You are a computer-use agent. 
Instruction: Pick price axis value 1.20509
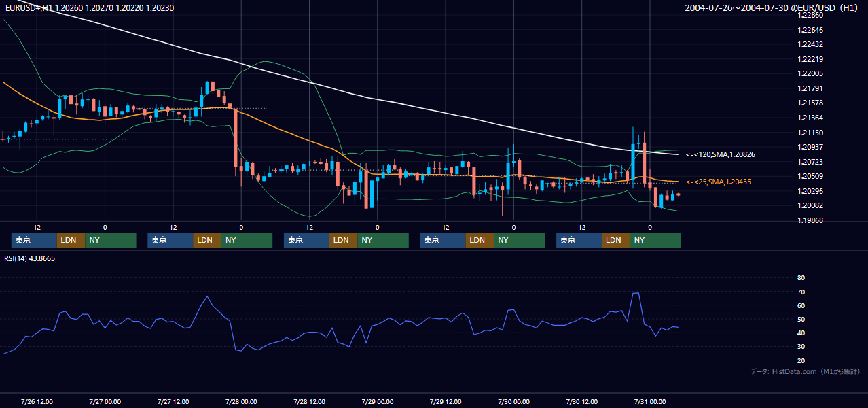810,176
